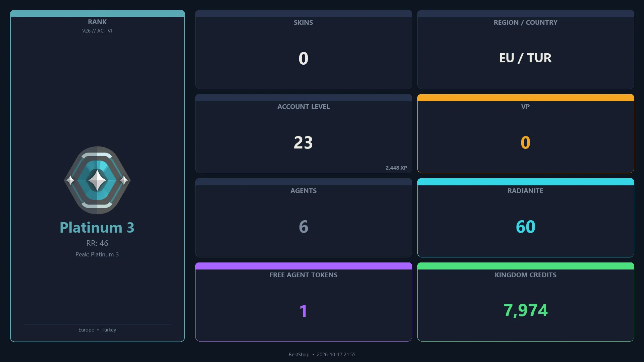The height and width of the screenshot is (362, 644).
Task: Click the Platinum 3 rank badge icon
Action: pyautogui.click(x=97, y=180)
